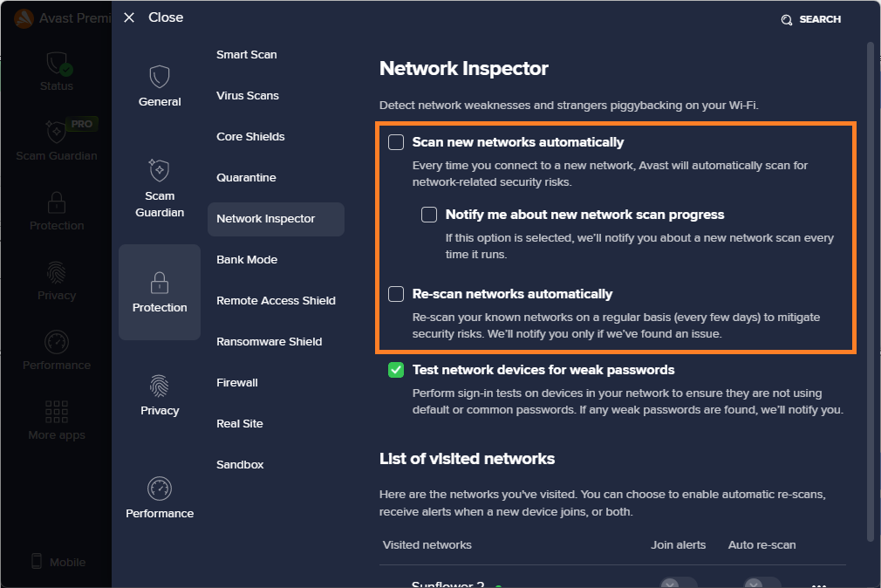This screenshot has height=588, width=881.
Task: Select Ransomware Shield in the menu
Action: coord(269,342)
